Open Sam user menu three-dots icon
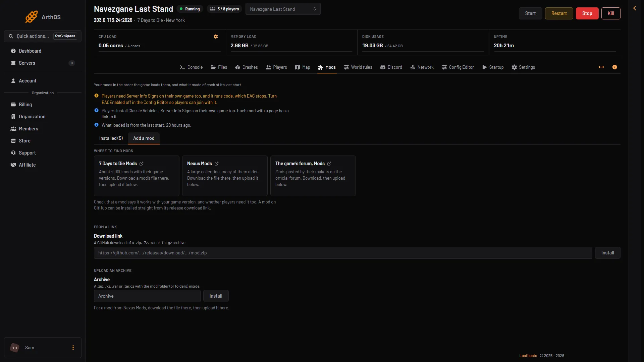 click(73, 348)
